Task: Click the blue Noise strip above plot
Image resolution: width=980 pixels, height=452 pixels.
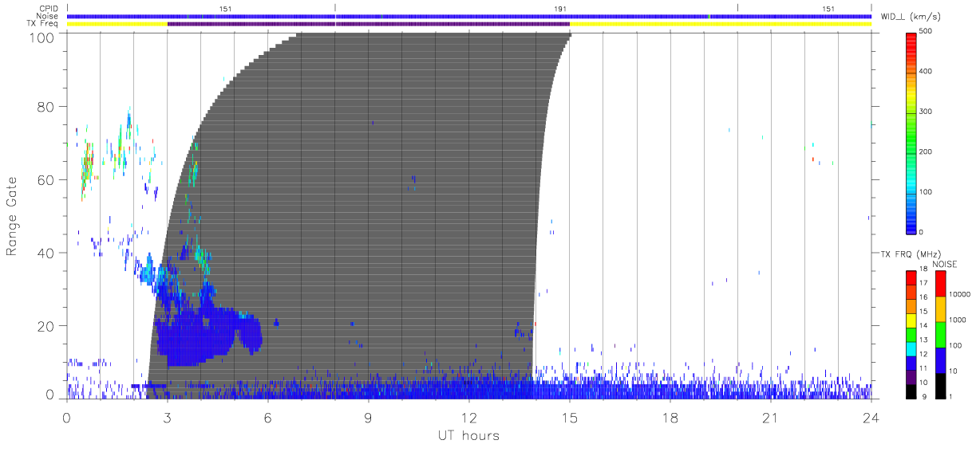Action: pyautogui.click(x=469, y=16)
